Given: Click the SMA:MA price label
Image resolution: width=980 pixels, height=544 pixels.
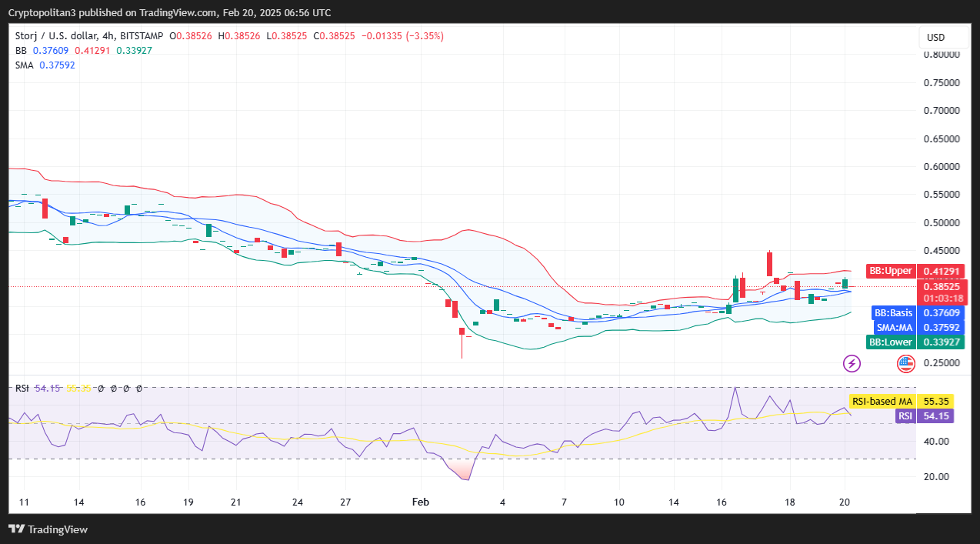Looking at the screenshot, I should point(892,328).
